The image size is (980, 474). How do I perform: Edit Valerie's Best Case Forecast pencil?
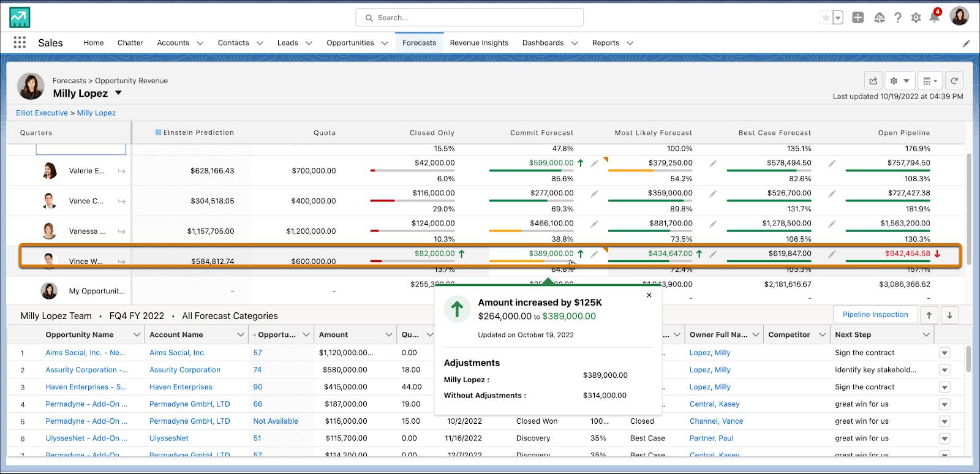tap(832, 164)
